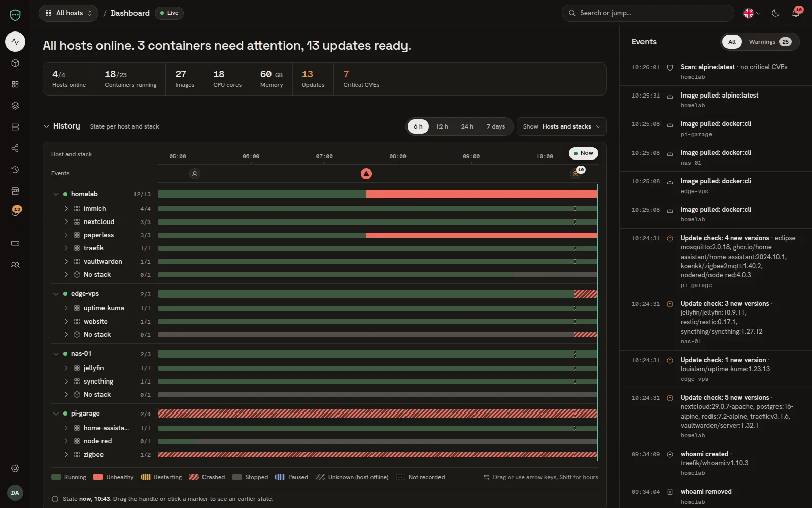Click the DA user avatar
The image size is (812, 508).
pyautogui.click(x=15, y=493)
